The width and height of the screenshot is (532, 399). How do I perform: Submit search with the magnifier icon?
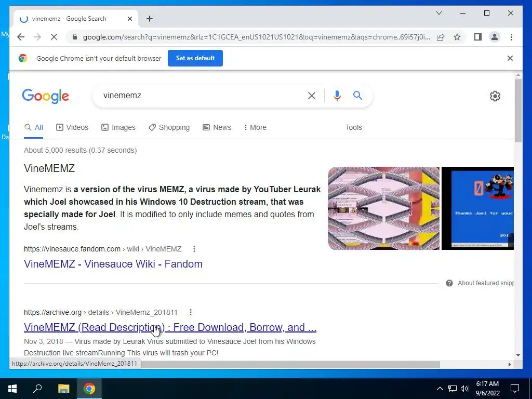coord(357,96)
